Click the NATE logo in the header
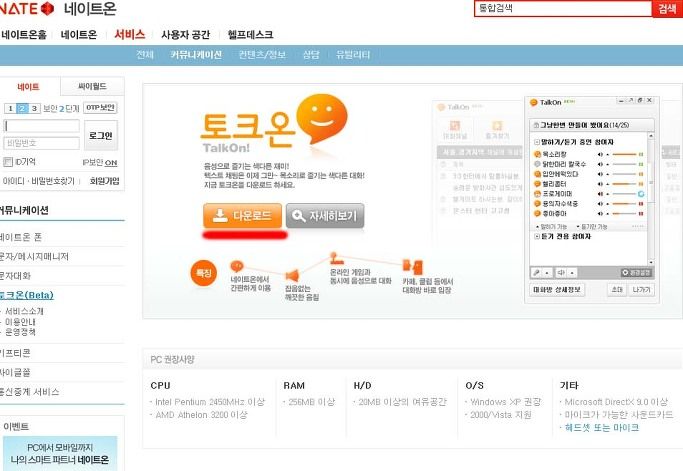683x471 pixels. (27, 8)
